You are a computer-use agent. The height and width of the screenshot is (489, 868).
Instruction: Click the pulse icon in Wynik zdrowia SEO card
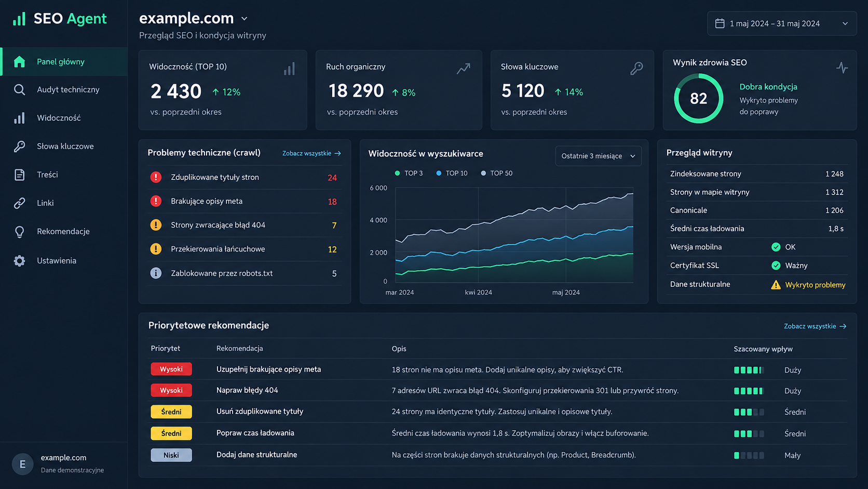[842, 68]
